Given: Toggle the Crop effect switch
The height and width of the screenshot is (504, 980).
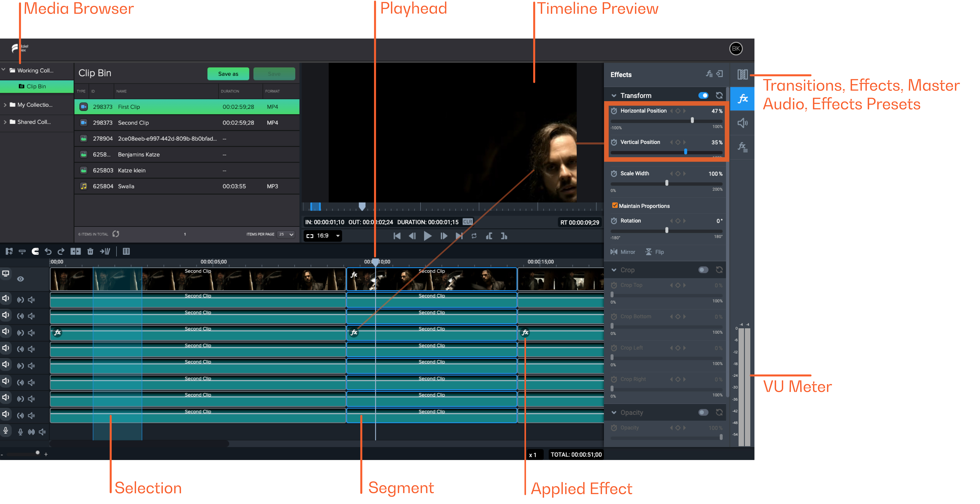Looking at the screenshot, I should click(x=703, y=270).
